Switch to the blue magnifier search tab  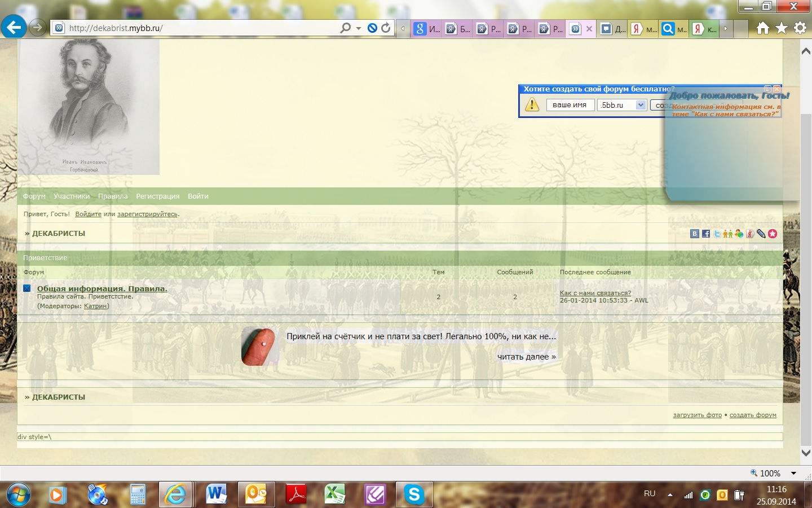[674, 28]
